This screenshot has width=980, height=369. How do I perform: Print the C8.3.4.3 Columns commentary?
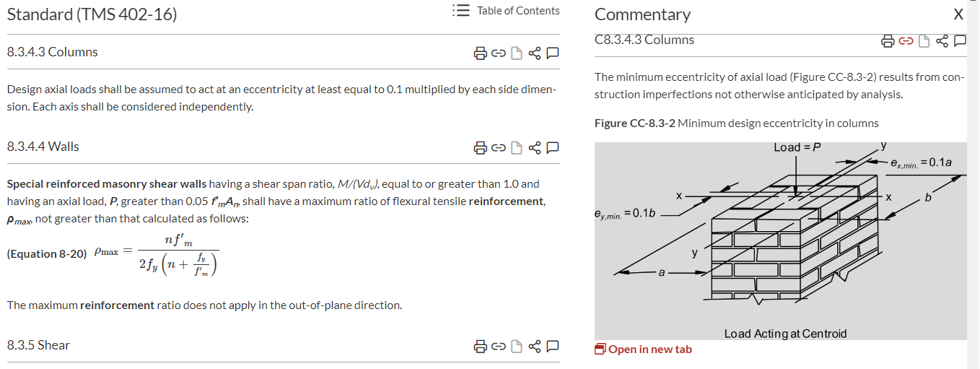(887, 42)
